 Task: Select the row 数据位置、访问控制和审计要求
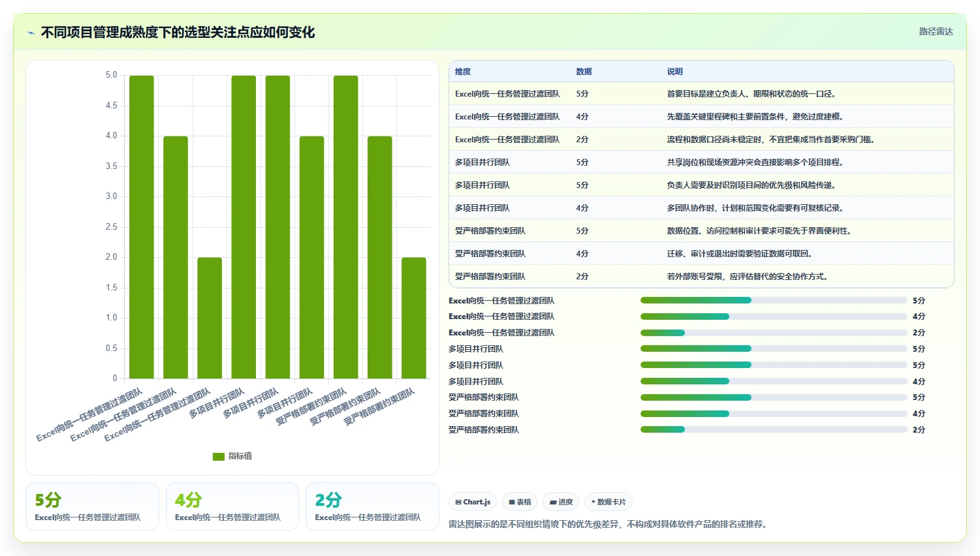(x=701, y=231)
